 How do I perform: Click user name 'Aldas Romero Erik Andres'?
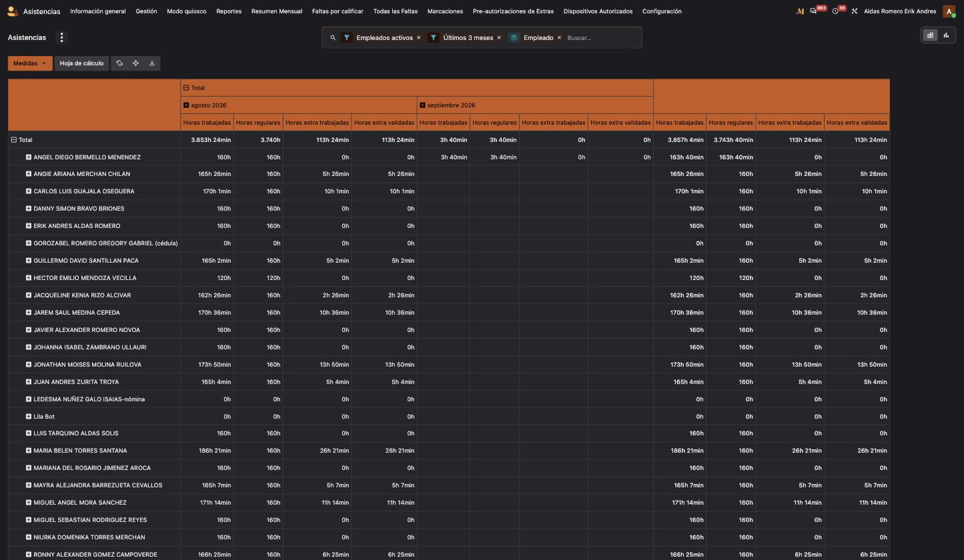point(900,11)
